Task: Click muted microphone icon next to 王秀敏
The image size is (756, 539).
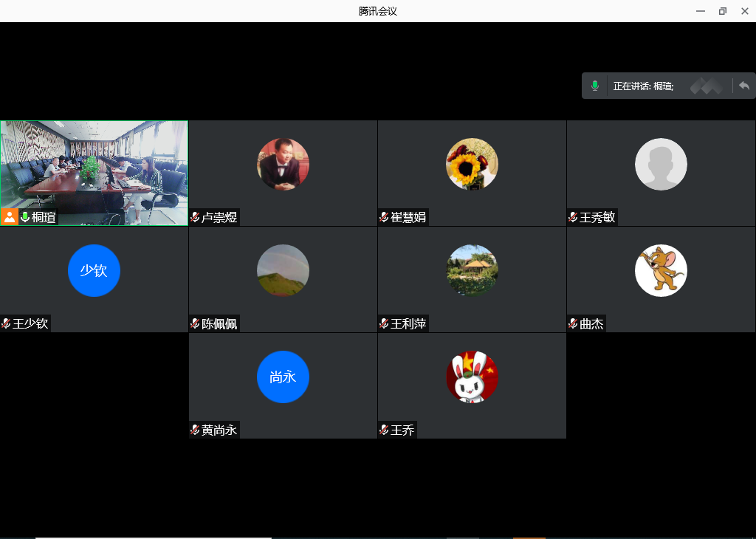Action: point(573,217)
